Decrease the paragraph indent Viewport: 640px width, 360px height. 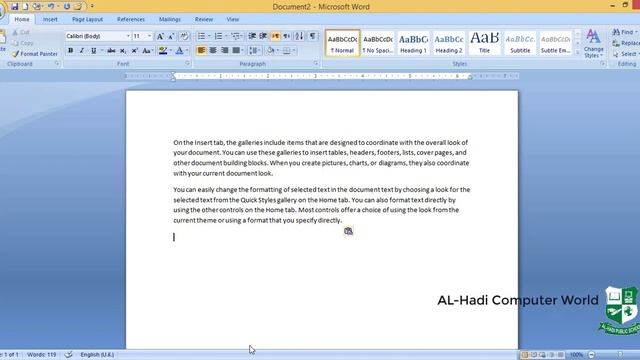point(252,36)
